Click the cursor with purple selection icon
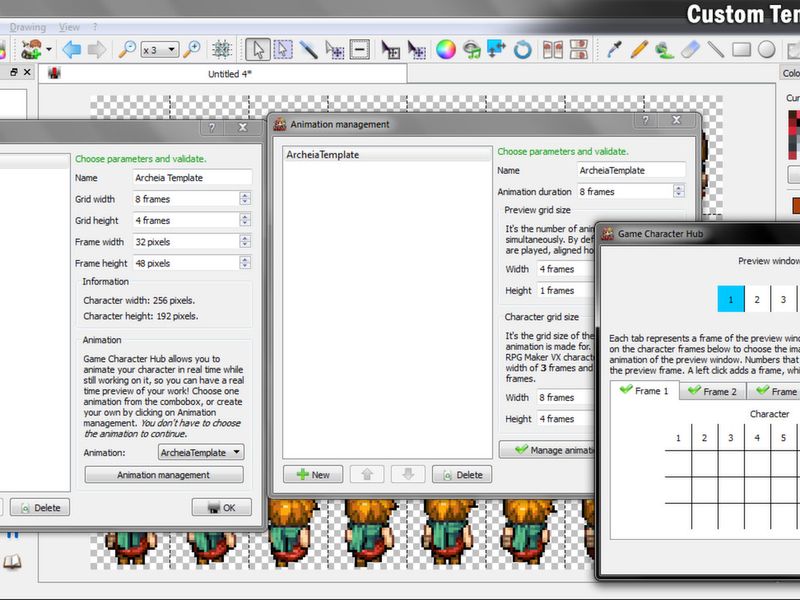800x600 pixels. click(417, 50)
